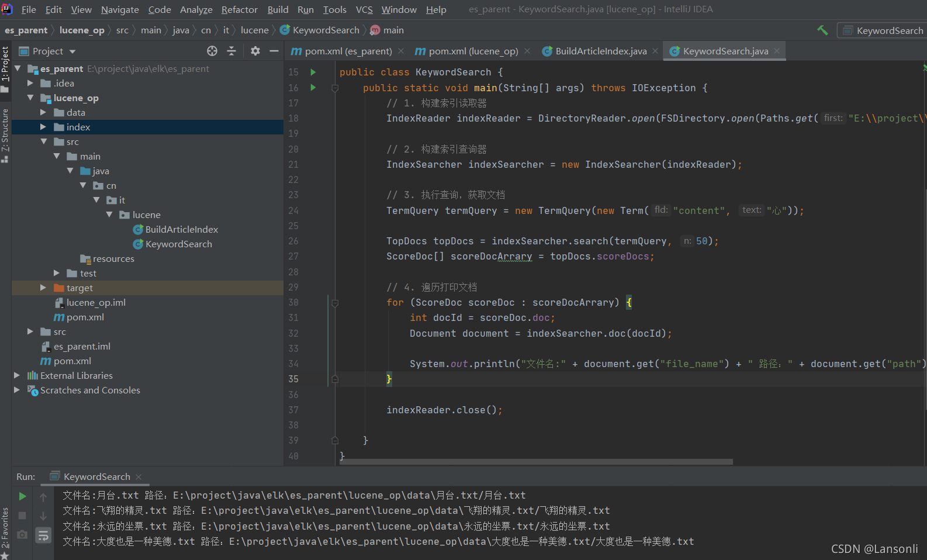Open the Refactor menu
Image resolution: width=927 pixels, height=560 pixels.
(239, 9)
